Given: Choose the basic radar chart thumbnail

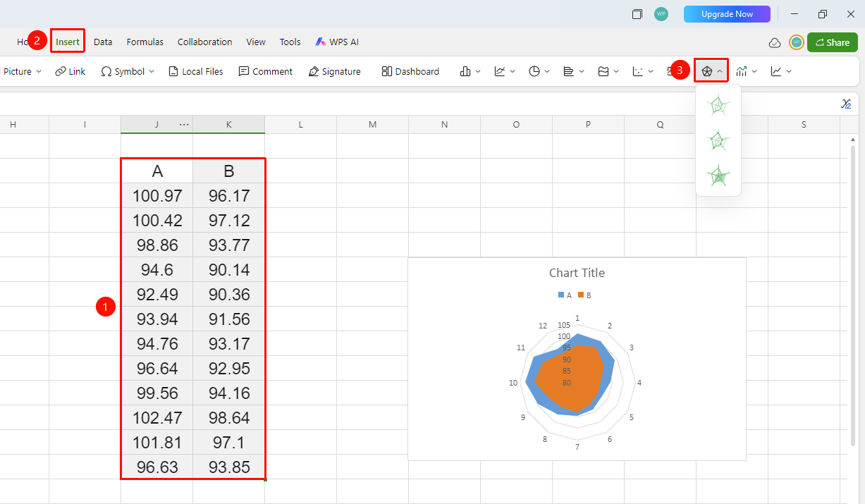Looking at the screenshot, I should [718, 106].
